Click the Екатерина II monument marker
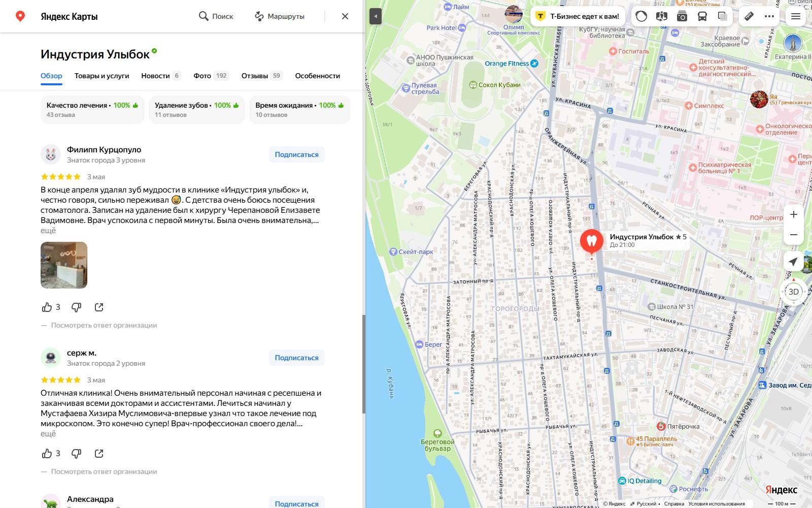 tap(793, 44)
